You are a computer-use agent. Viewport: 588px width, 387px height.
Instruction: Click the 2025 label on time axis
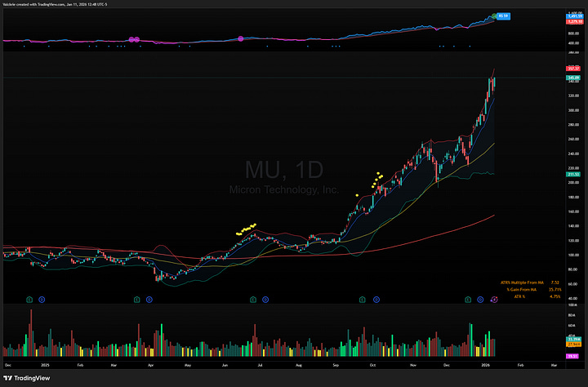point(45,365)
